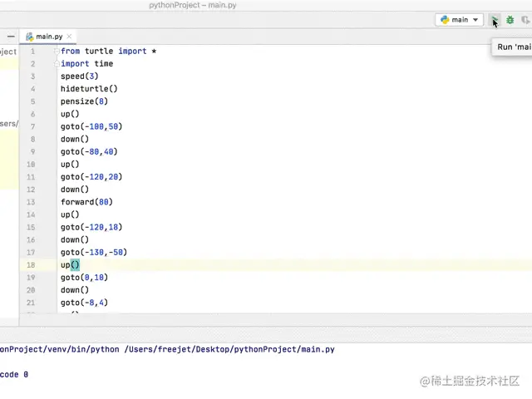Place cursor on hideturtle() line
The image size is (532, 399).
(89, 89)
